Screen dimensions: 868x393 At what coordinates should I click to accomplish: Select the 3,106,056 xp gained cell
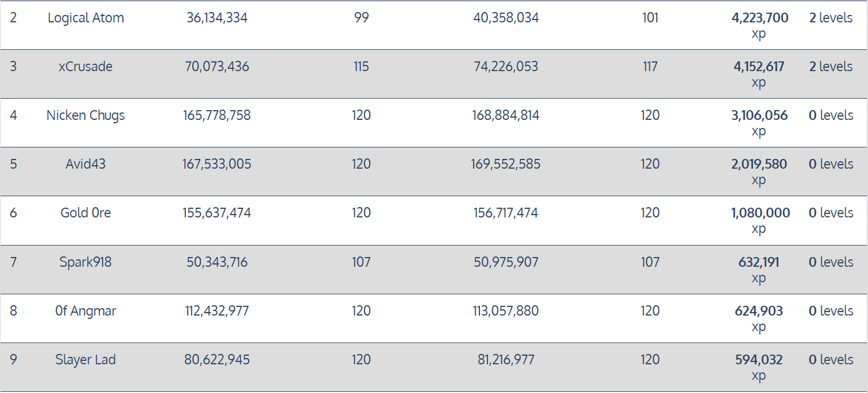[x=759, y=115]
